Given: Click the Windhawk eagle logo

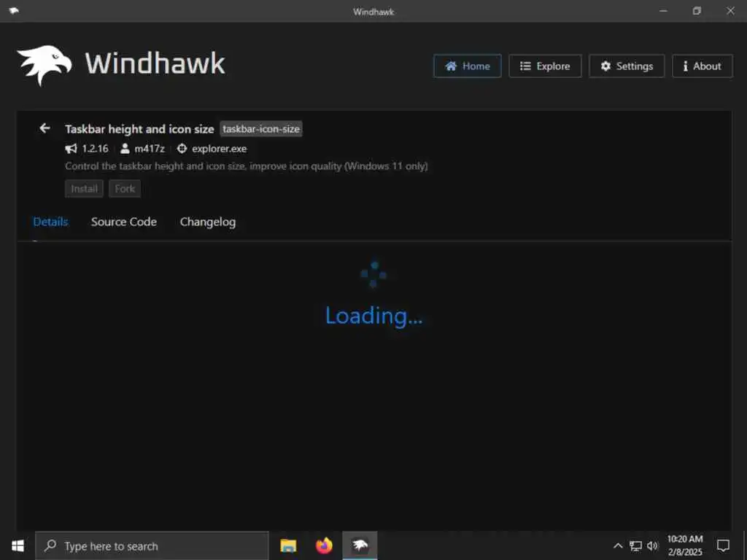Looking at the screenshot, I should 44,65.
